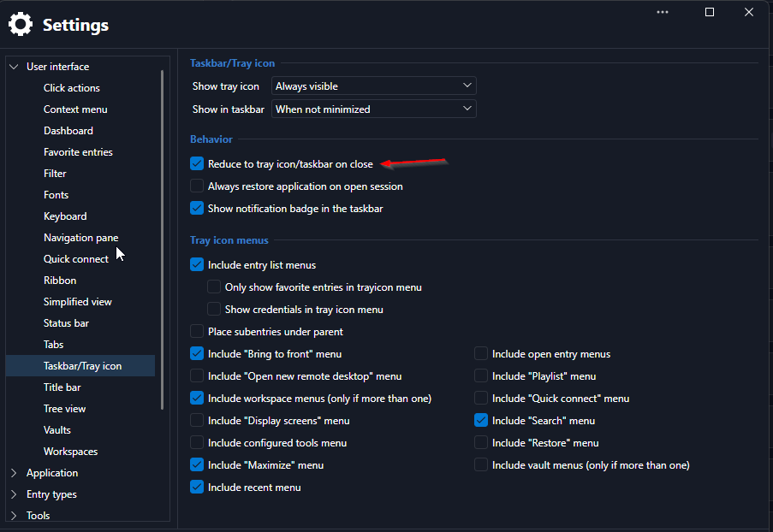Open Navigation pane settings

tap(80, 238)
